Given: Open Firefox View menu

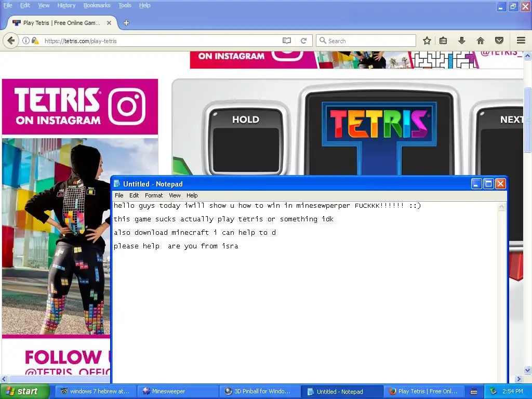Looking at the screenshot, I should tap(44, 5).
